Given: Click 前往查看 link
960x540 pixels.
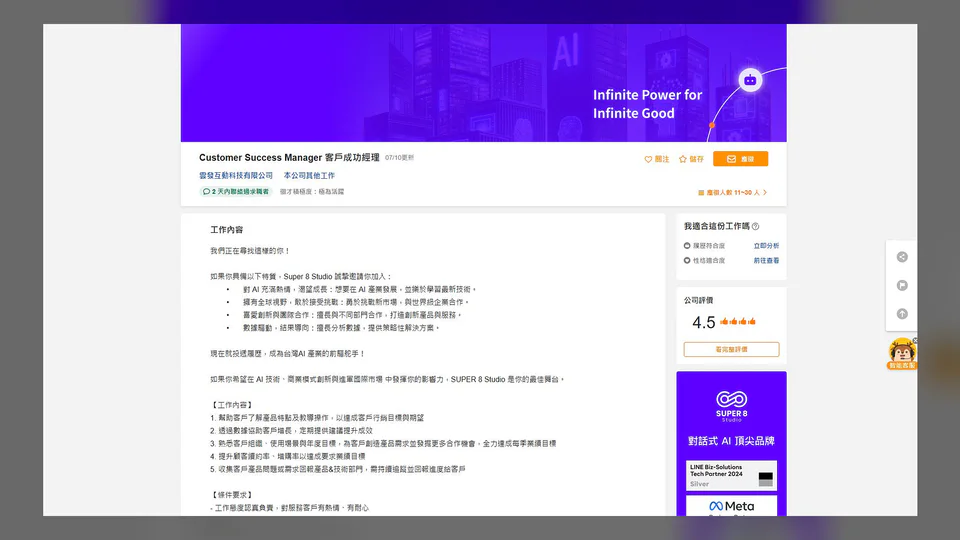Looking at the screenshot, I should (766, 260).
